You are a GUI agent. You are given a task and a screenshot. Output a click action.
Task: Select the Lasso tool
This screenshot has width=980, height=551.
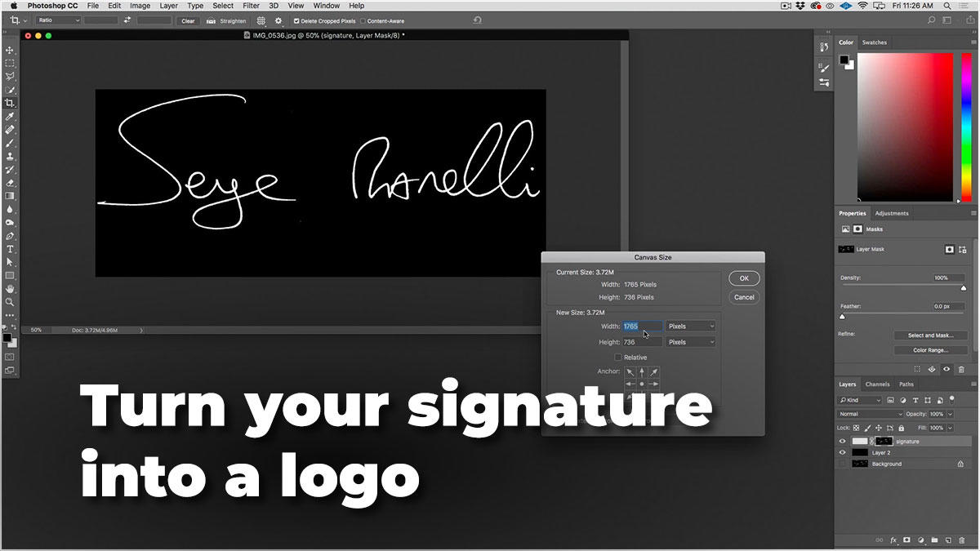(10, 76)
